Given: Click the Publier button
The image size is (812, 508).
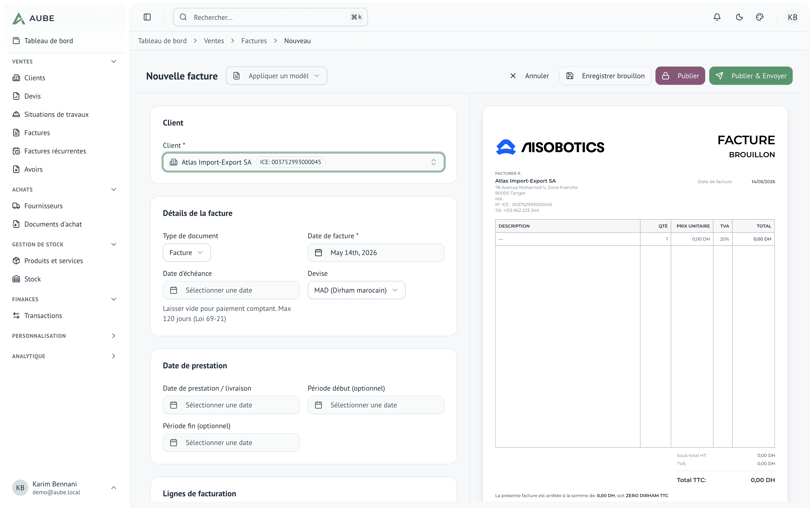Looking at the screenshot, I should 680,76.
